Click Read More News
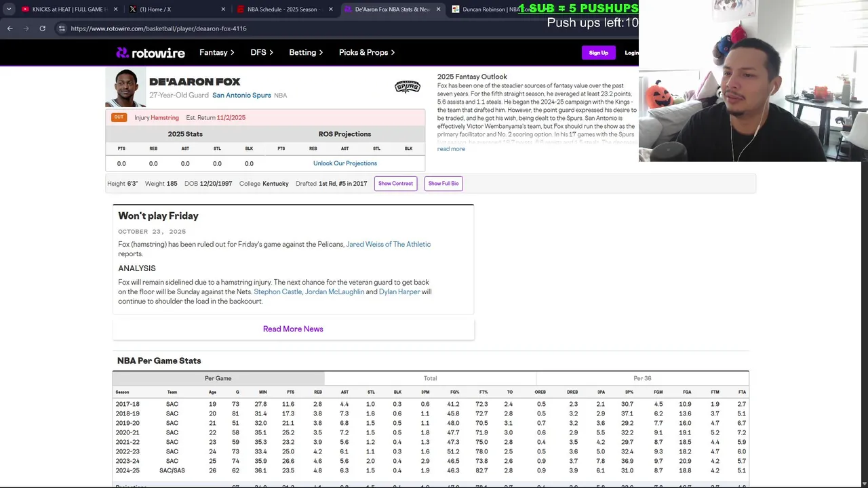This screenshot has height=488, width=868. [293, 329]
